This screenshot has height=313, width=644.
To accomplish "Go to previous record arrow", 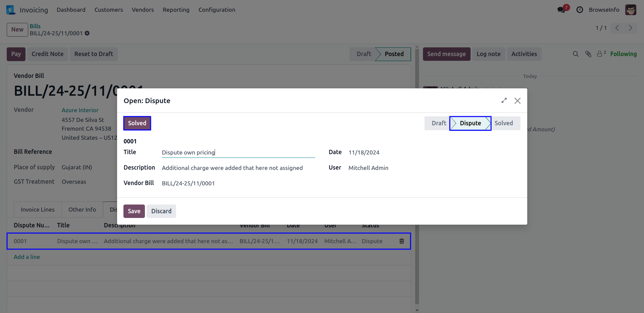I will 617,28.
